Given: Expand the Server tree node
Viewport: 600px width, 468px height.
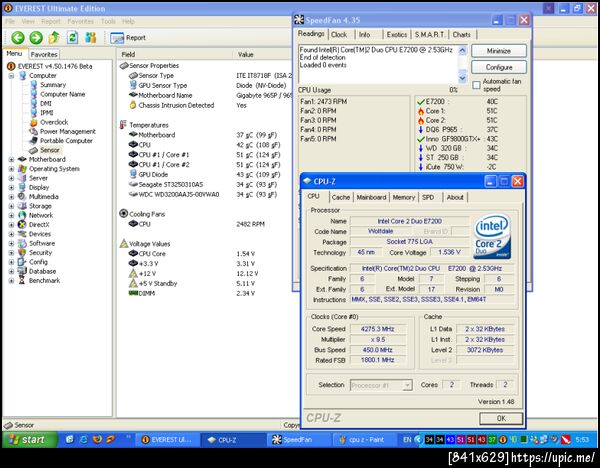Looking at the screenshot, I should coord(11,178).
